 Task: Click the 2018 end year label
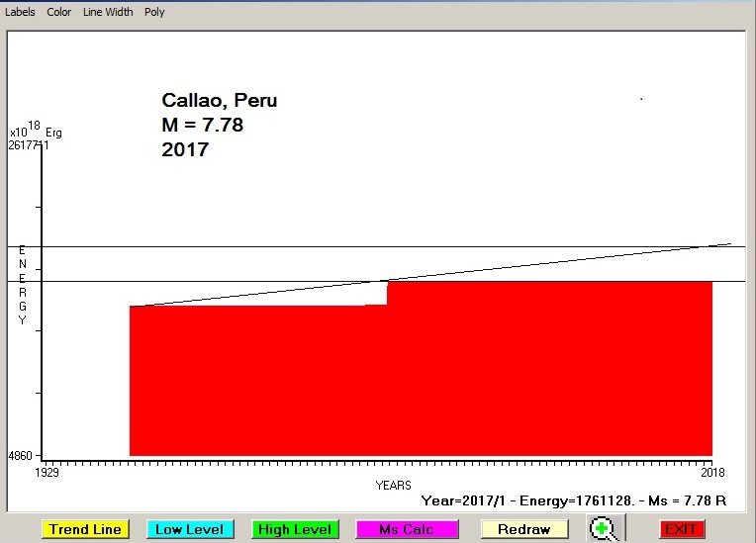point(712,474)
